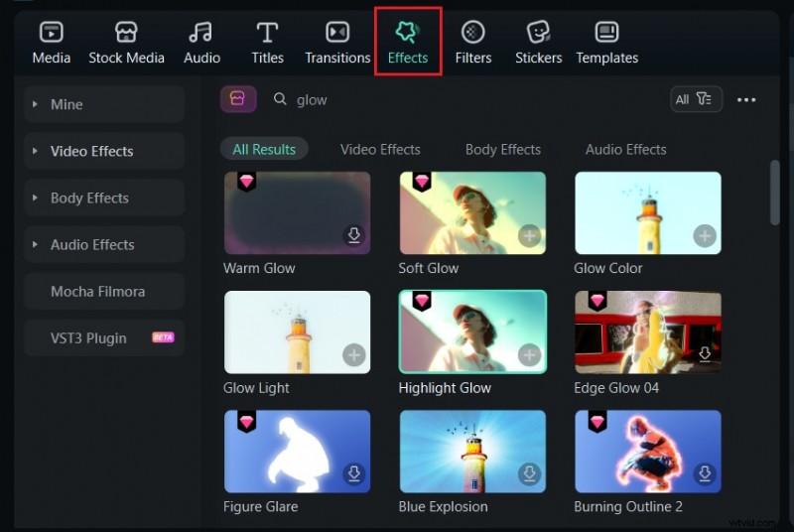Select the Glow Light thumbnail

click(x=297, y=332)
